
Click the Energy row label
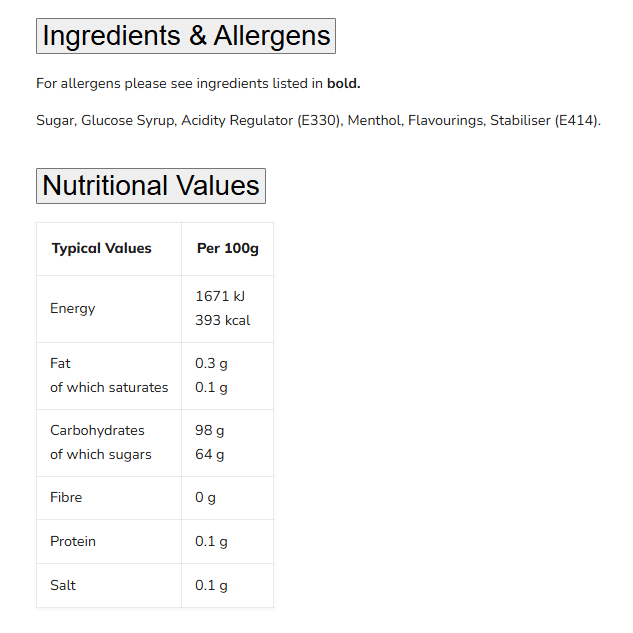73,308
